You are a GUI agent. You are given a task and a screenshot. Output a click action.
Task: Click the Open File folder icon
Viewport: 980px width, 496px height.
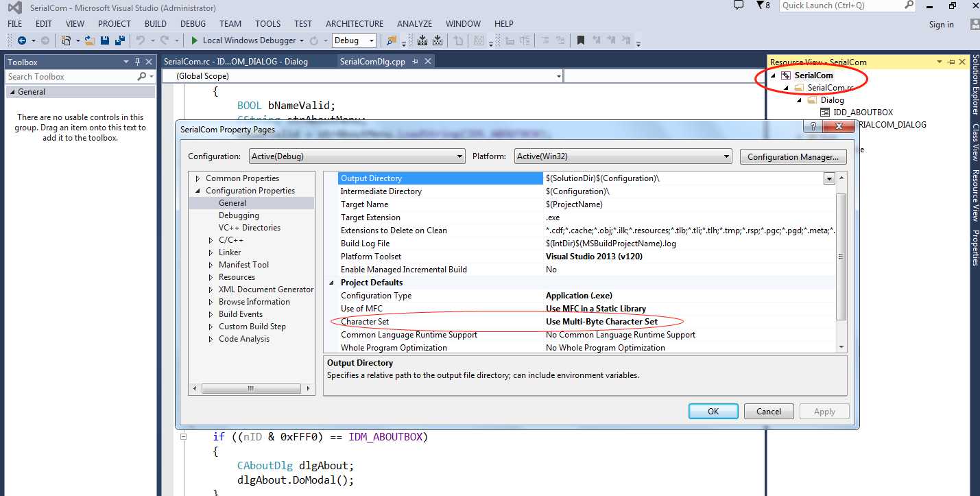(91, 40)
